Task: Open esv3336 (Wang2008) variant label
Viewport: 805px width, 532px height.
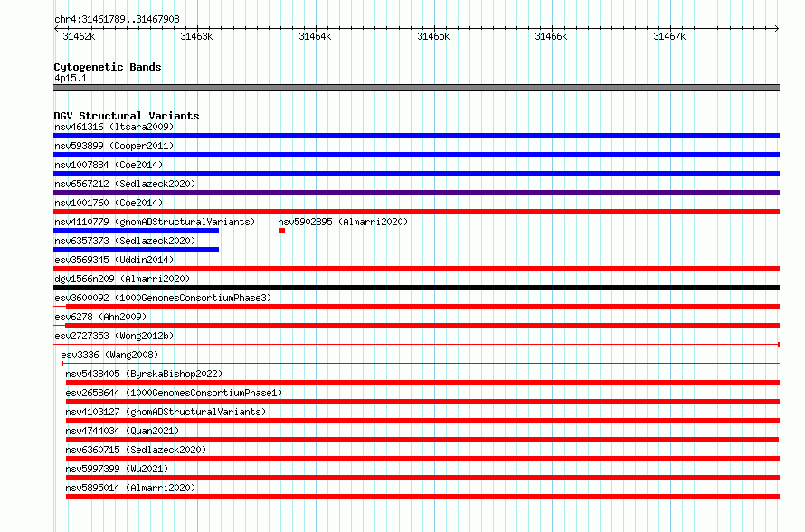Action: point(109,355)
